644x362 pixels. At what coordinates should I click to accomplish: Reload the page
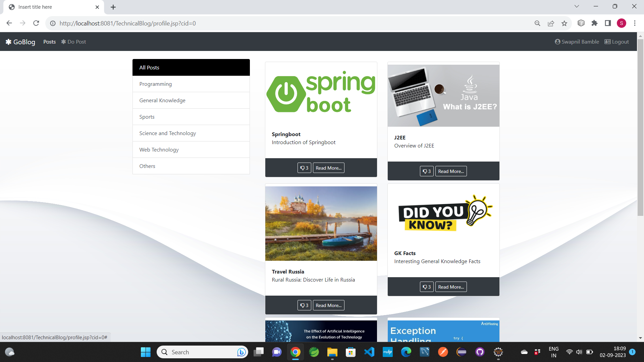36,23
